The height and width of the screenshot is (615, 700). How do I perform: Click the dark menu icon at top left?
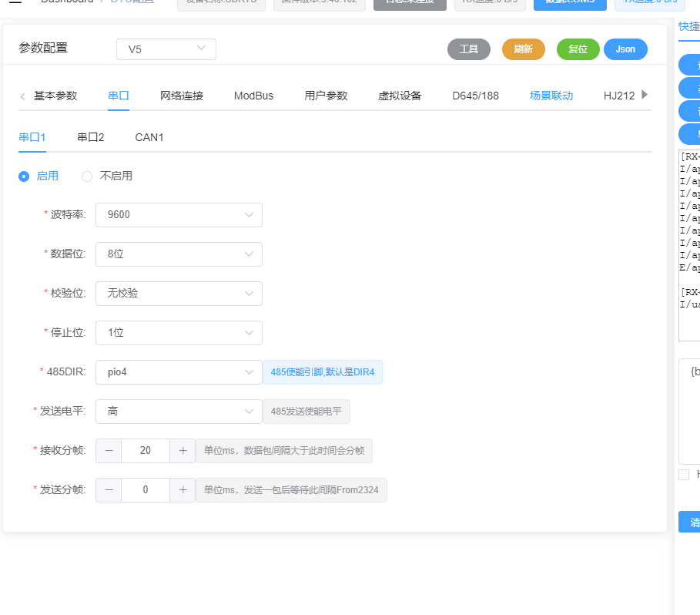point(16,2)
